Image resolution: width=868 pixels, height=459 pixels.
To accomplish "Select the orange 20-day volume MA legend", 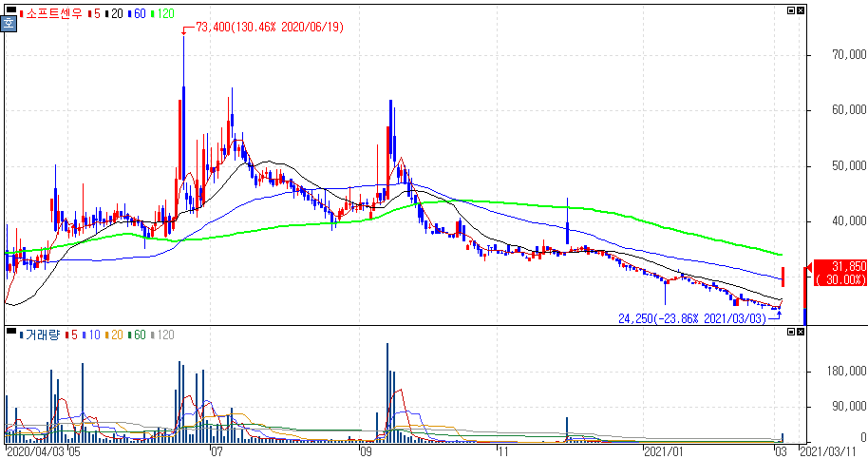I will pos(114,335).
